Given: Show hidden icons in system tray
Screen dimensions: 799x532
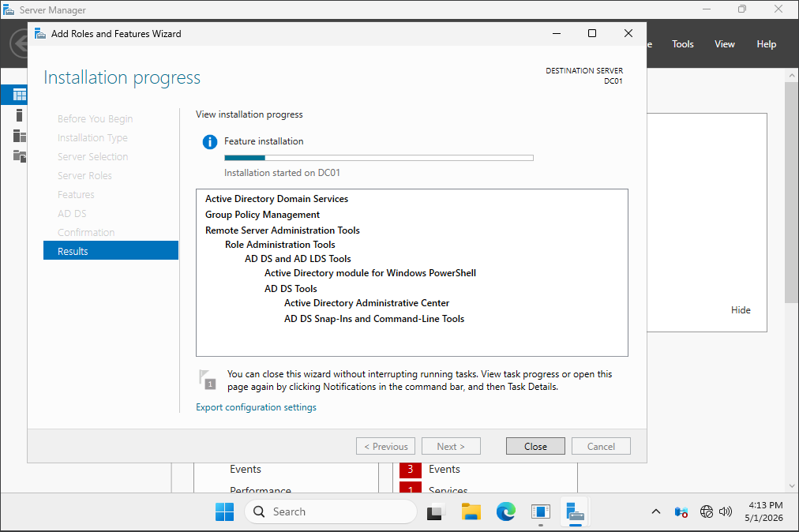Looking at the screenshot, I should (656, 511).
